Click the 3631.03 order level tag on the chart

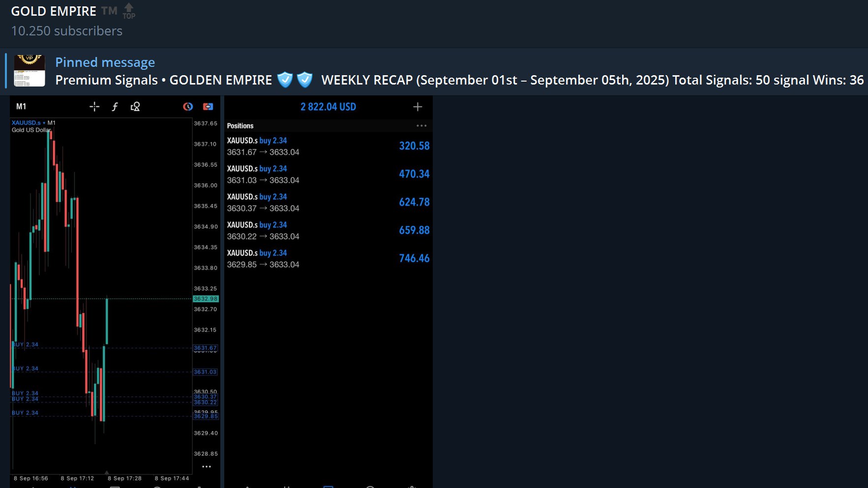pyautogui.click(x=205, y=372)
